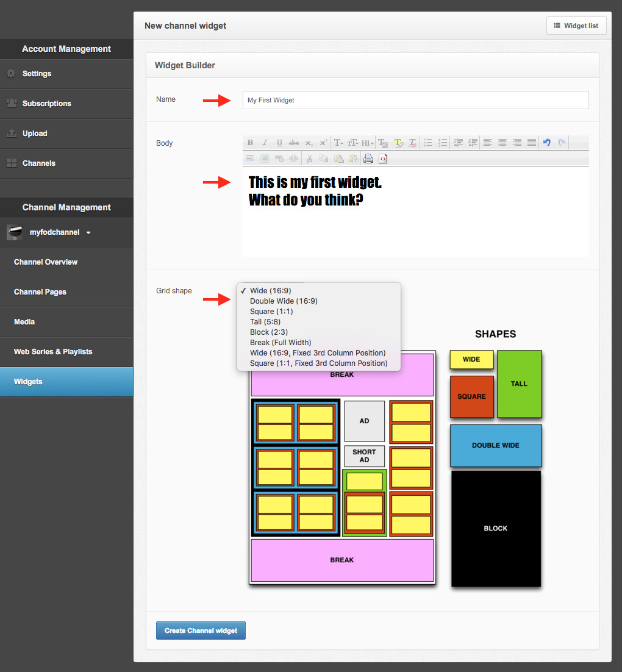
Task: Cut the selected text
Action: click(309, 159)
